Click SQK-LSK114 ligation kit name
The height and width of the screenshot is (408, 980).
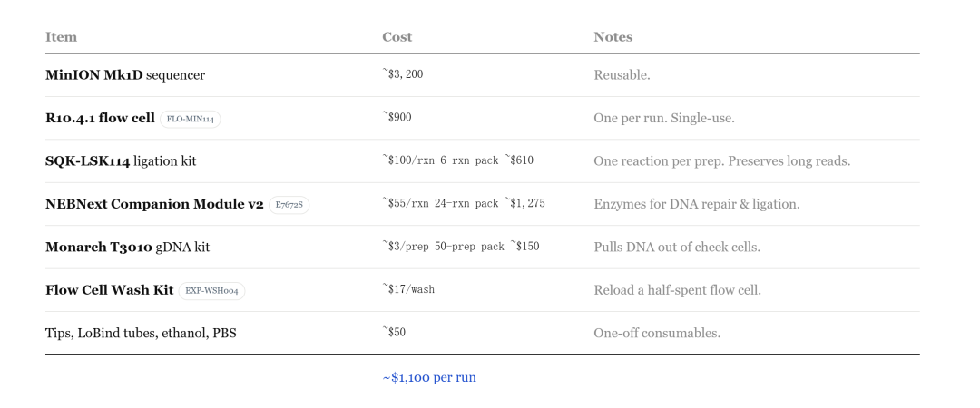point(121,161)
